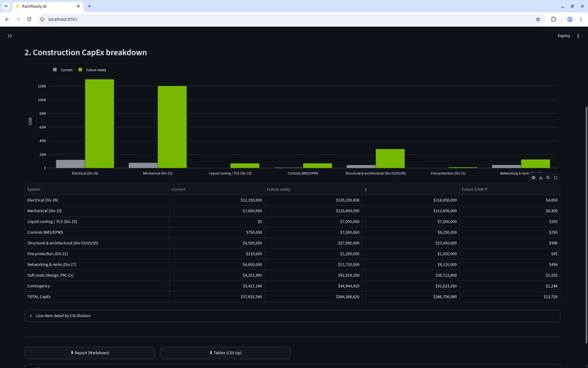The image size is (588, 368).
Task: View site information icon in address bar
Action: (x=42, y=19)
